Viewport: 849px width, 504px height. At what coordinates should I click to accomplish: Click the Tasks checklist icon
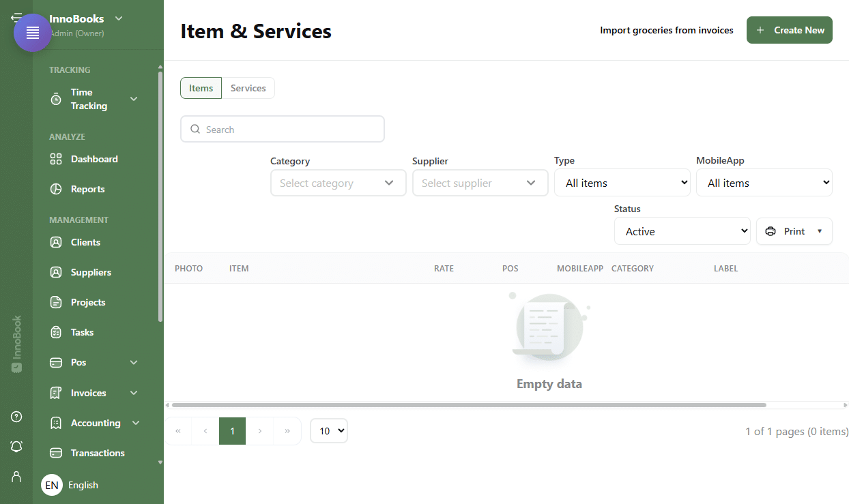coord(56,332)
